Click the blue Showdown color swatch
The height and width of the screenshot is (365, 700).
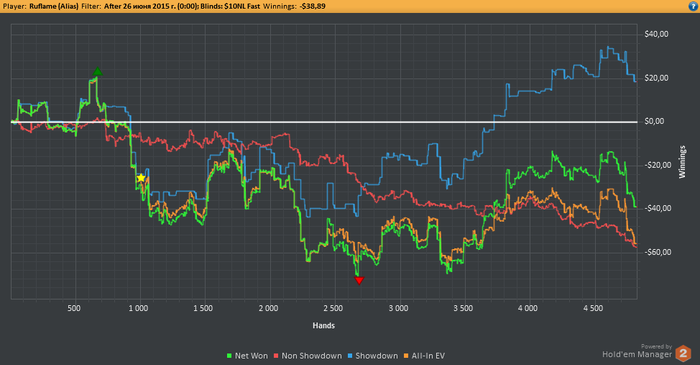pos(350,356)
